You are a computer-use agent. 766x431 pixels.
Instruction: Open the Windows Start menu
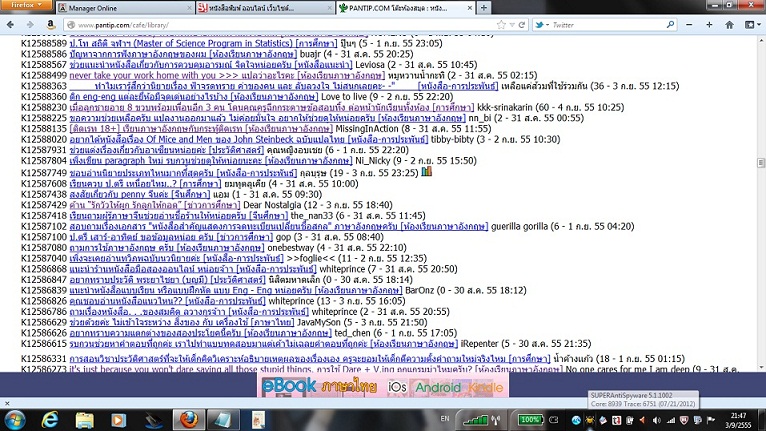(15, 420)
